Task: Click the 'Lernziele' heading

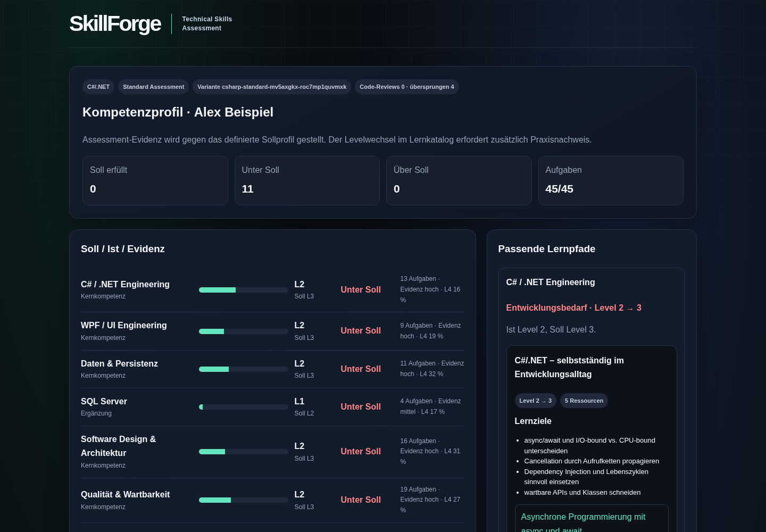Action: [x=532, y=421]
